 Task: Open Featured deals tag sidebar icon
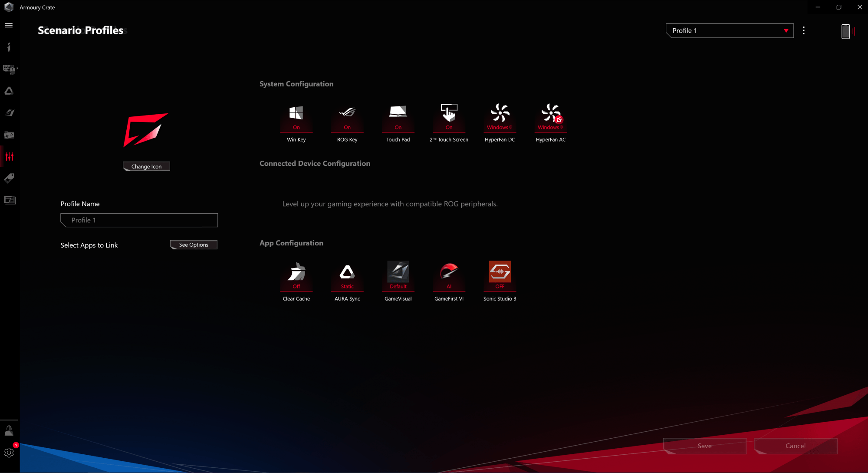coord(9,178)
